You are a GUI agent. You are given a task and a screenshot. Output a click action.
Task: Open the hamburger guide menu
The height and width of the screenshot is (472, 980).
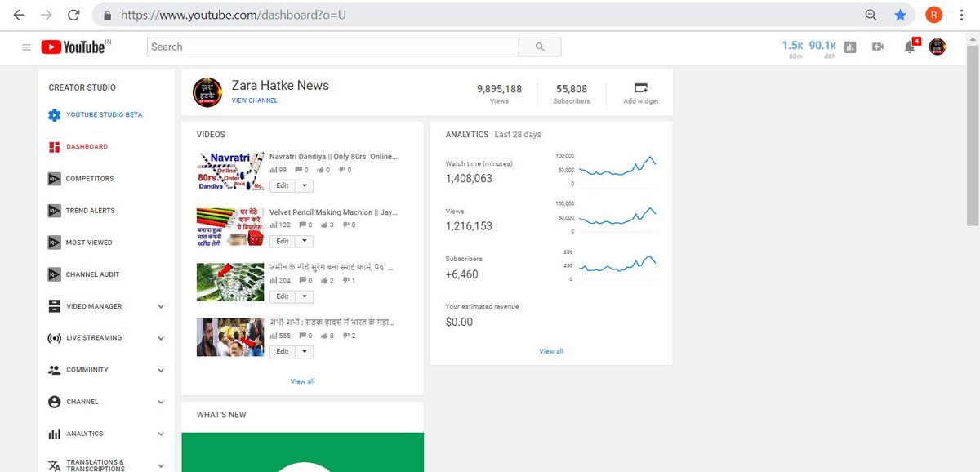[26, 47]
